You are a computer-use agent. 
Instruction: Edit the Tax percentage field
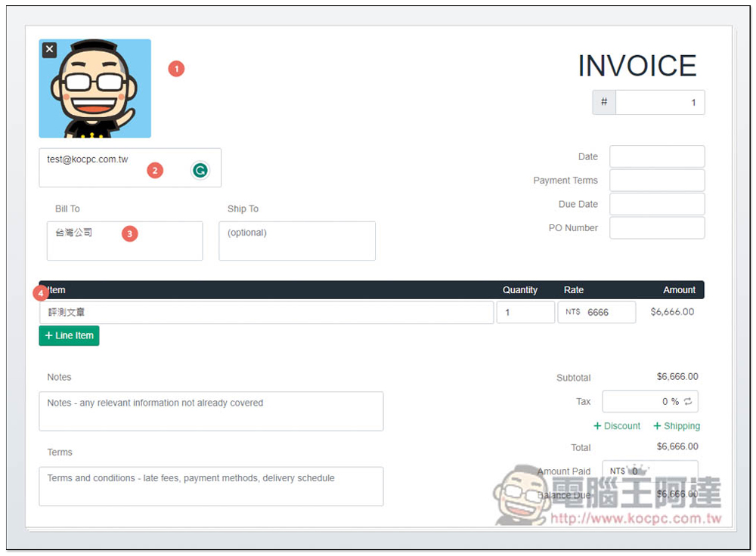tap(650, 401)
